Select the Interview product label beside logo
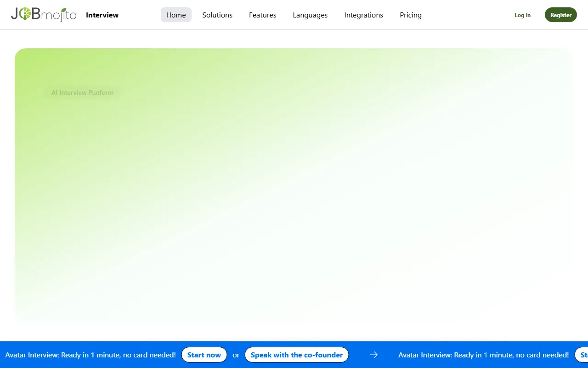 pos(102,15)
